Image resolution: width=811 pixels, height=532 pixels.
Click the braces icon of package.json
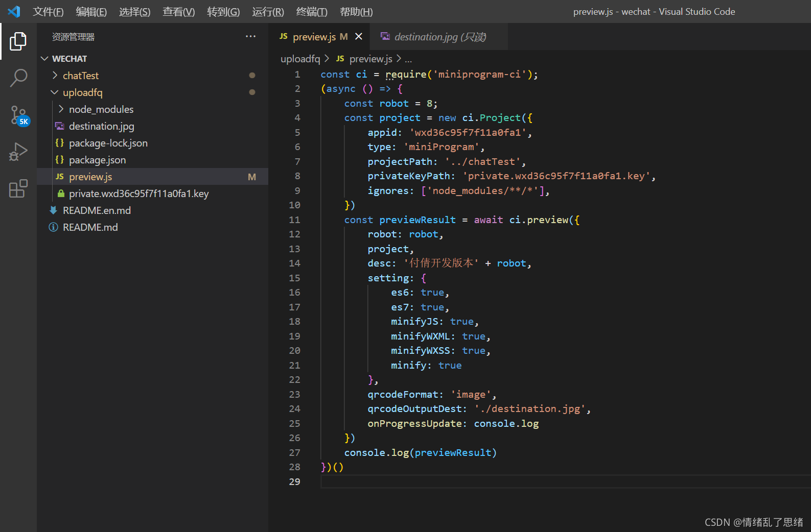[x=60, y=160]
